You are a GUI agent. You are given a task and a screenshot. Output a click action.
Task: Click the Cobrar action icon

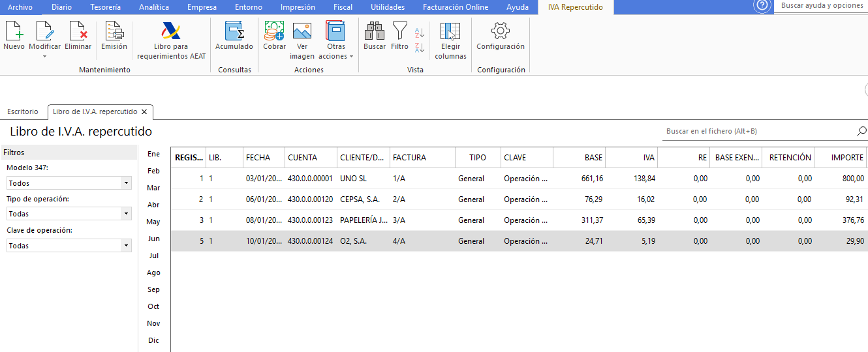[274, 31]
